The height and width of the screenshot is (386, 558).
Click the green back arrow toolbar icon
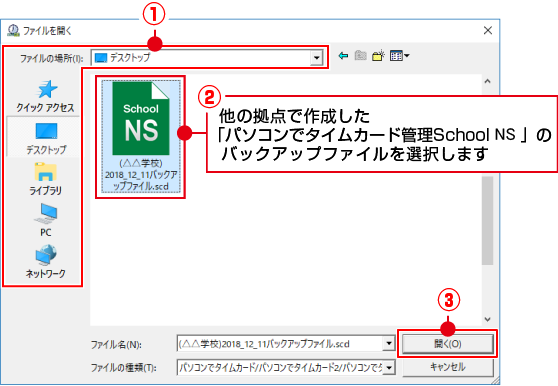click(x=343, y=56)
